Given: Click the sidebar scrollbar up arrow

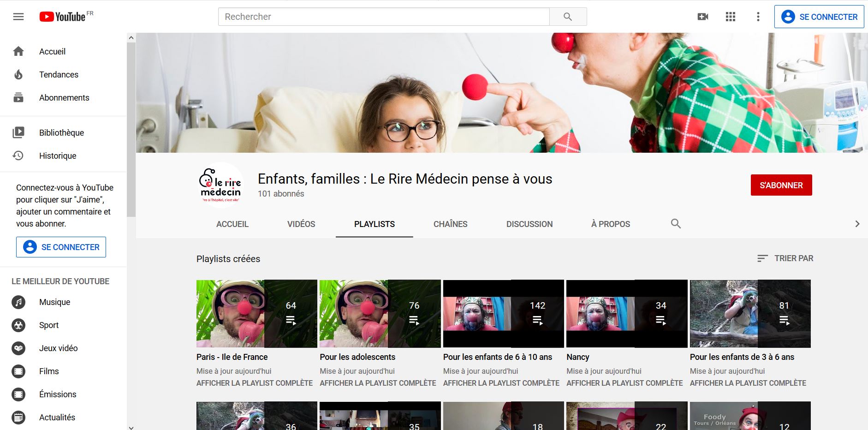Looking at the screenshot, I should [131, 38].
